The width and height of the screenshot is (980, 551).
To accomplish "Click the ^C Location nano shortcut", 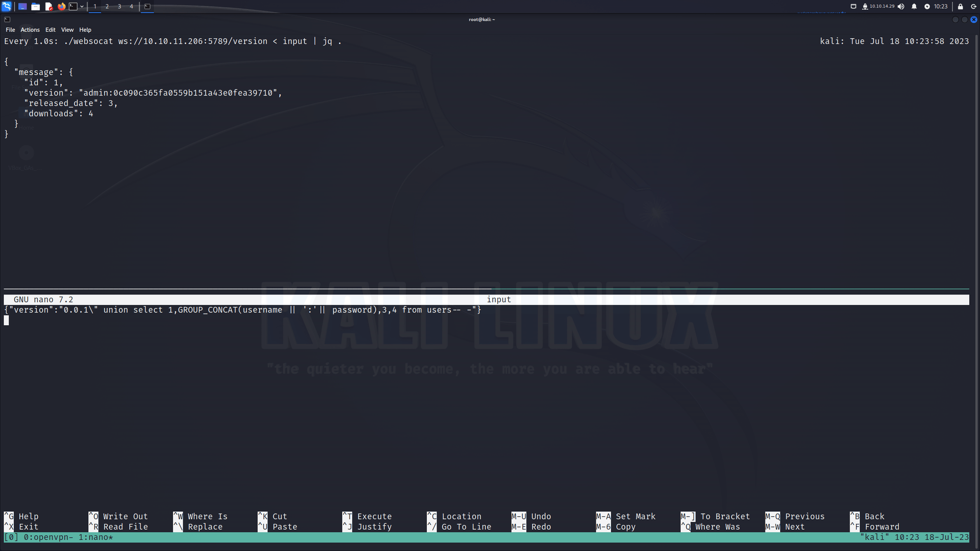I will tap(454, 517).
